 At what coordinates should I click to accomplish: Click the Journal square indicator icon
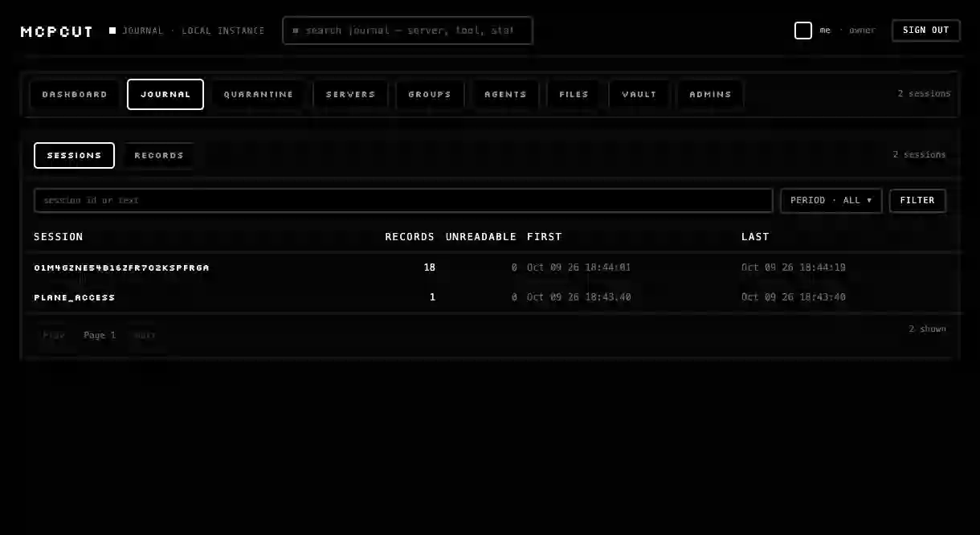(112, 31)
